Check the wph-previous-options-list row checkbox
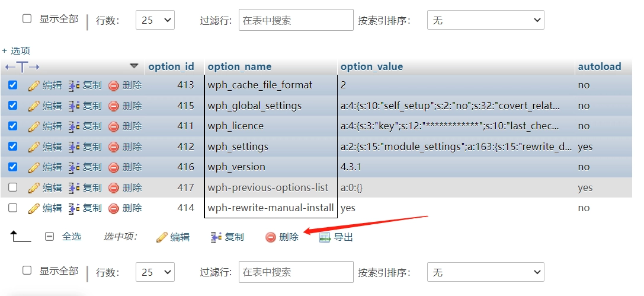Image resolution: width=644 pixels, height=296 pixels. pyautogui.click(x=13, y=187)
